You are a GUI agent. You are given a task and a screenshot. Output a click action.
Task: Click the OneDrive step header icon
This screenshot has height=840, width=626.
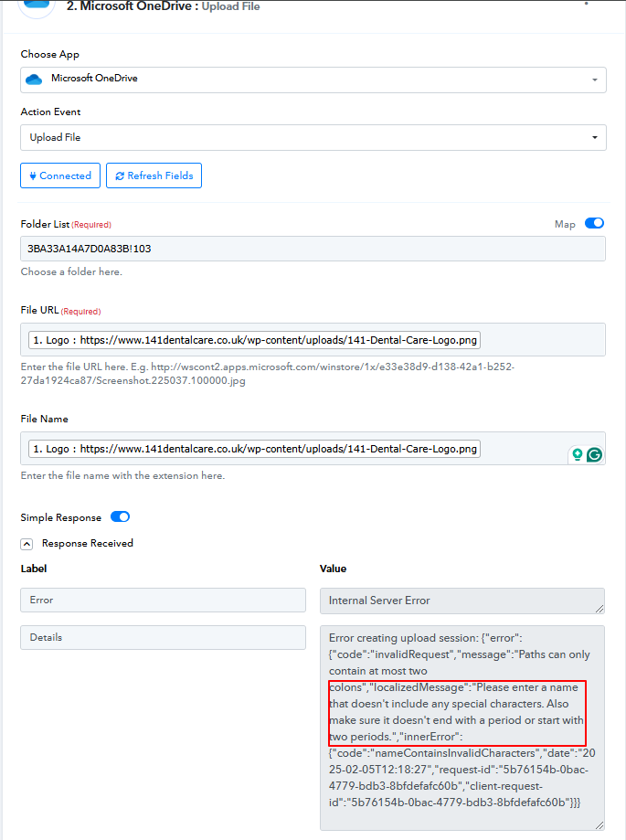click(37, 5)
